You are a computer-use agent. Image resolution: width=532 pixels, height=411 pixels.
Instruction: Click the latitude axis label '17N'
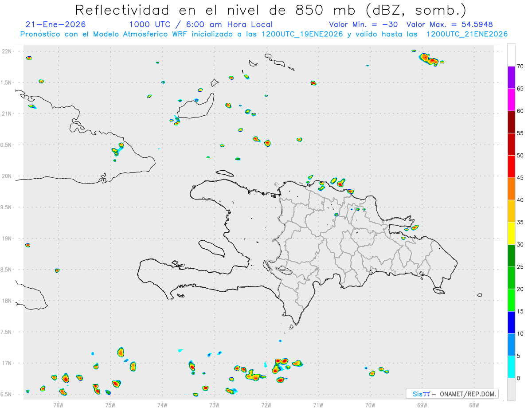(8, 364)
